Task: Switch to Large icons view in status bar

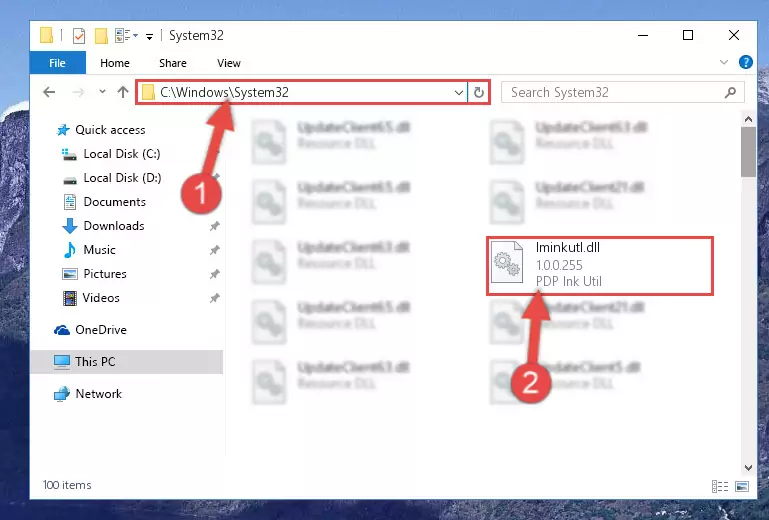Action: (742, 486)
